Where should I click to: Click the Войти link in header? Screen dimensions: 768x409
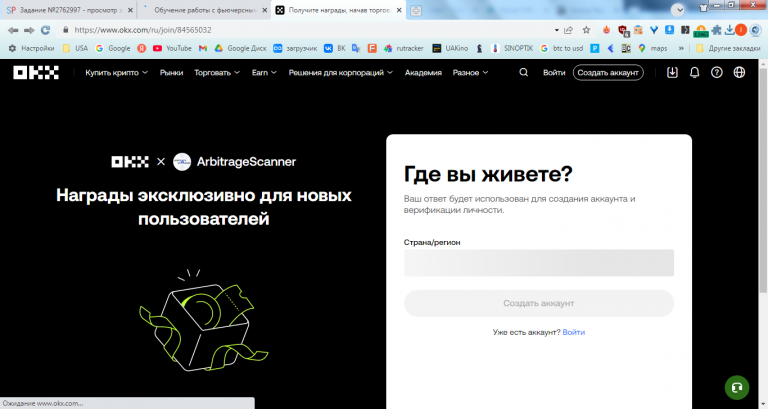[554, 72]
